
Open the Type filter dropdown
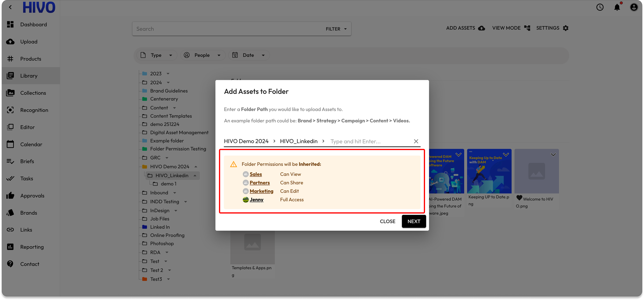[157, 55]
